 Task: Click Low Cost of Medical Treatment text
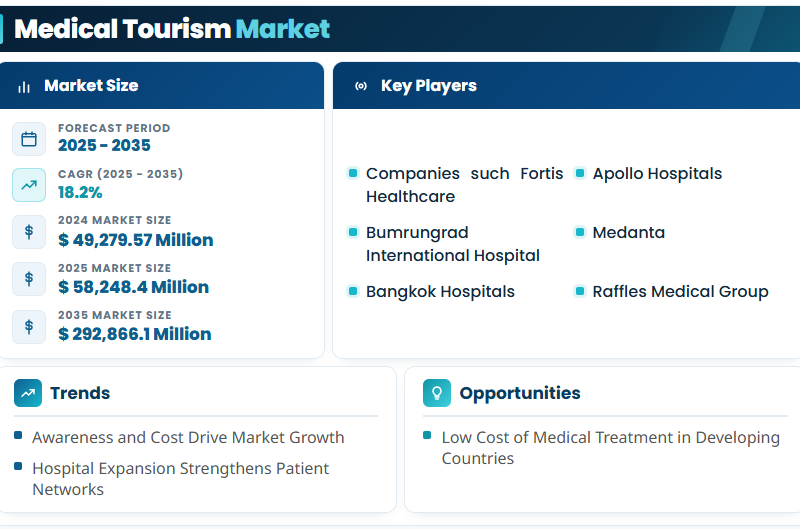611,447
